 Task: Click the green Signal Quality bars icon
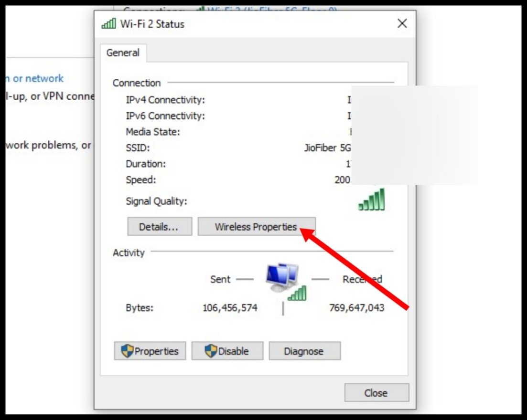(371, 199)
